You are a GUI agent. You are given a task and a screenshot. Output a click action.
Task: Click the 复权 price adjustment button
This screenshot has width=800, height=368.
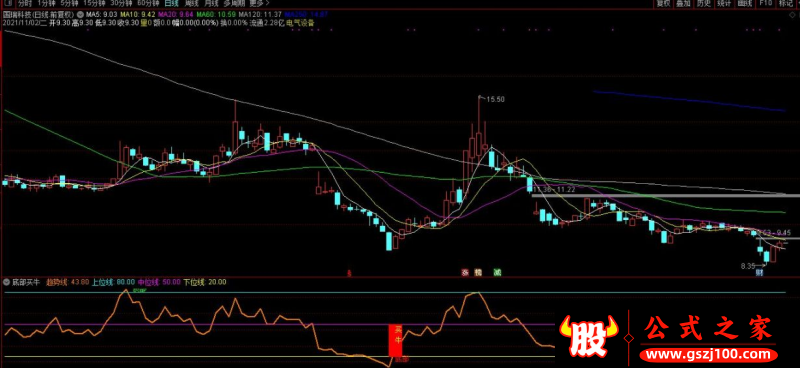(x=663, y=4)
